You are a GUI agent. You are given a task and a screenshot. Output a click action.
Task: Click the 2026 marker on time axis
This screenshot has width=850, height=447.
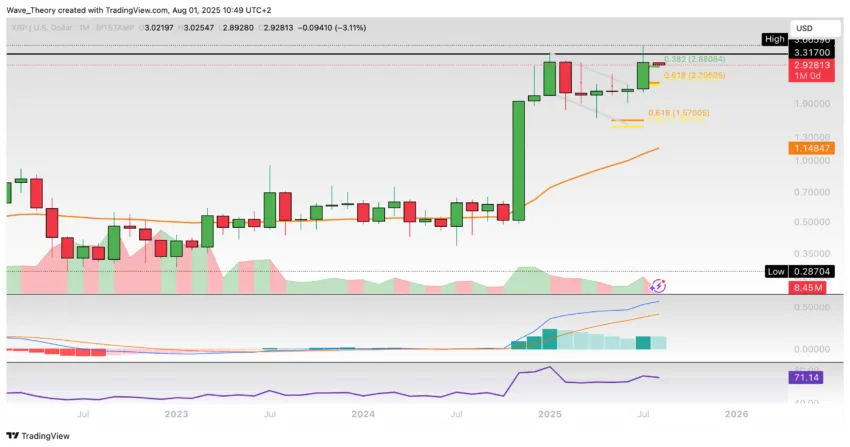tap(736, 414)
